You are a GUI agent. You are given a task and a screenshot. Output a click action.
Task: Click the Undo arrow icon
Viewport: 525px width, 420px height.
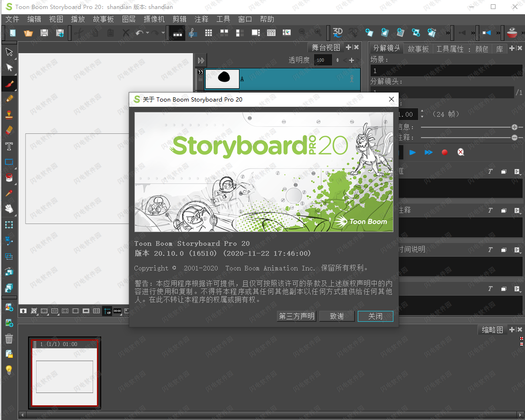[x=139, y=33]
